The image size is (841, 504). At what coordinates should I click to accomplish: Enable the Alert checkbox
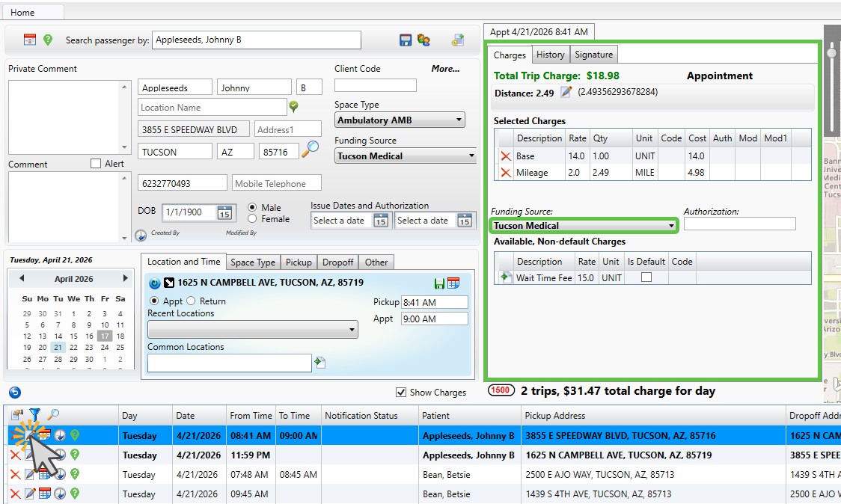(x=96, y=164)
